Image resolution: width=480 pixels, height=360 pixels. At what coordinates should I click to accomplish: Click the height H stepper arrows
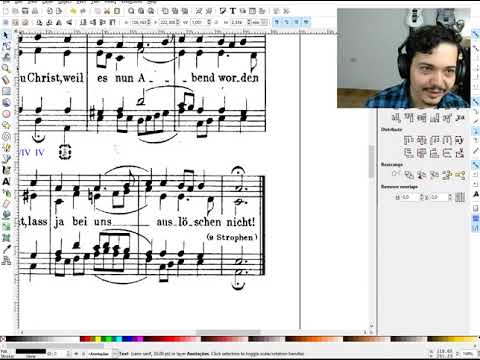click(249, 23)
